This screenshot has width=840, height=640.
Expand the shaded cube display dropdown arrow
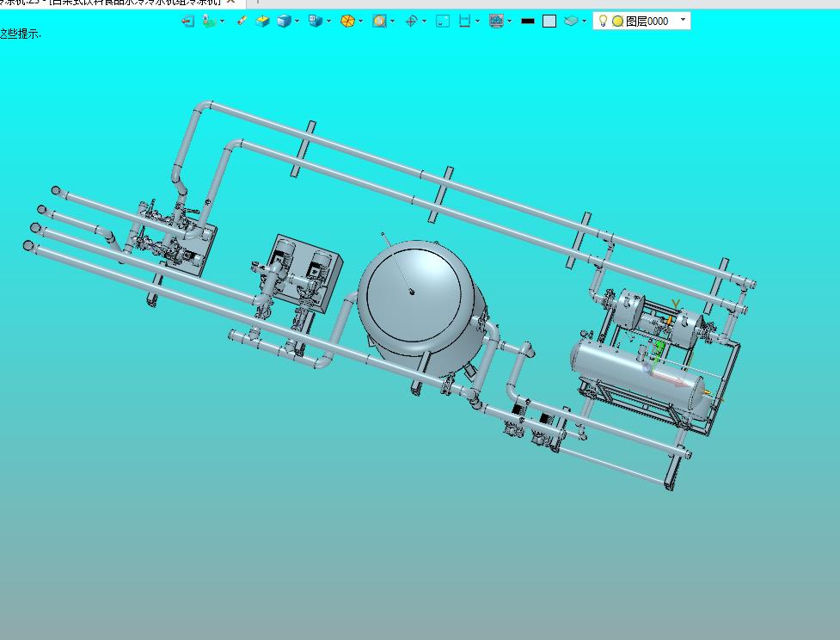tap(297, 21)
